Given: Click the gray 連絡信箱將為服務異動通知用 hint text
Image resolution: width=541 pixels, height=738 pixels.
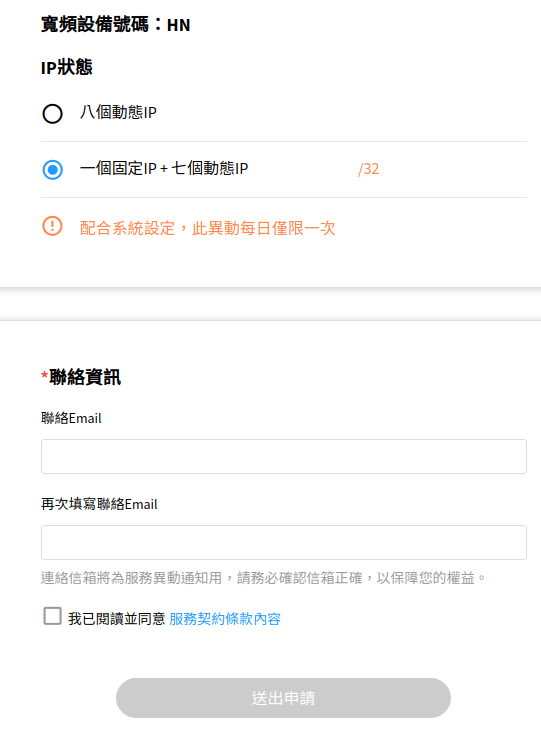Looking at the screenshot, I should (x=263, y=578).
